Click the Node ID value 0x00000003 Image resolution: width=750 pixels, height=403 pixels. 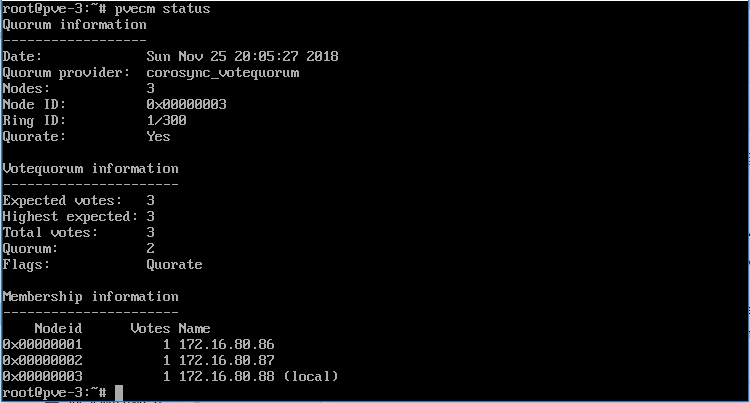(x=187, y=104)
